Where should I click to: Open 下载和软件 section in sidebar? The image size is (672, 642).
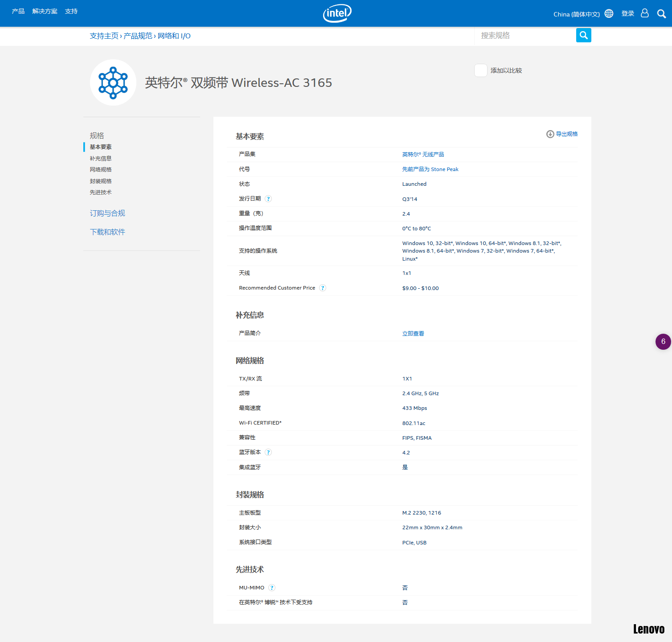[x=107, y=232]
